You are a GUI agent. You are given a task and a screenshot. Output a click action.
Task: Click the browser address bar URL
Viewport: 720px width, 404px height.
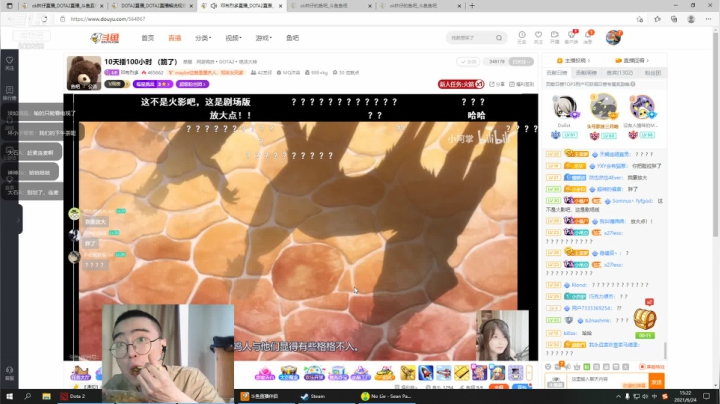[108, 19]
